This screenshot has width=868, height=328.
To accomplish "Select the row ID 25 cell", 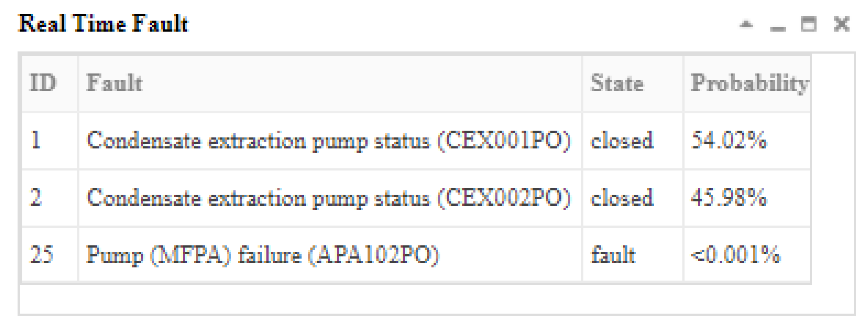I will coord(41,255).
